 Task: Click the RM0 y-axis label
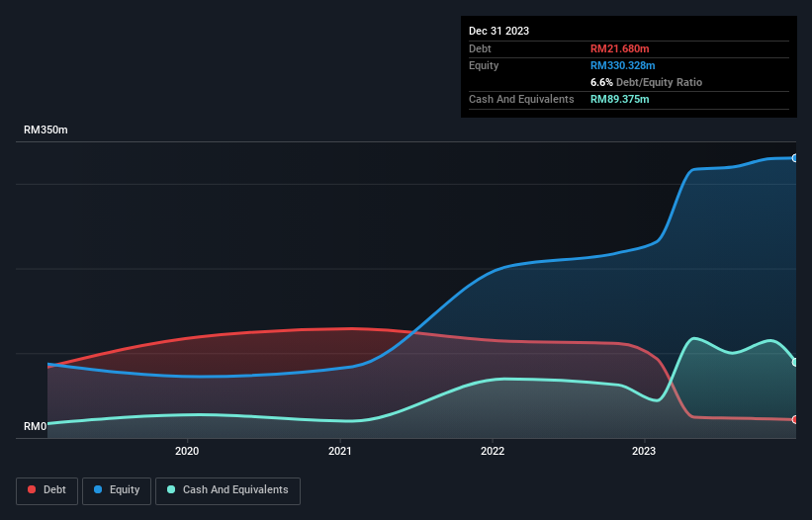pyautogui.click(x=36, y=426)
